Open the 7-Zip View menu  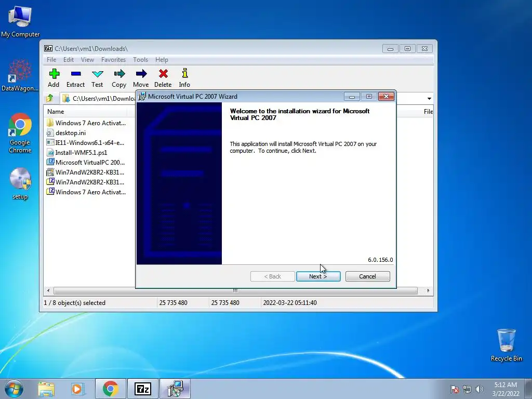click(87, 60)
